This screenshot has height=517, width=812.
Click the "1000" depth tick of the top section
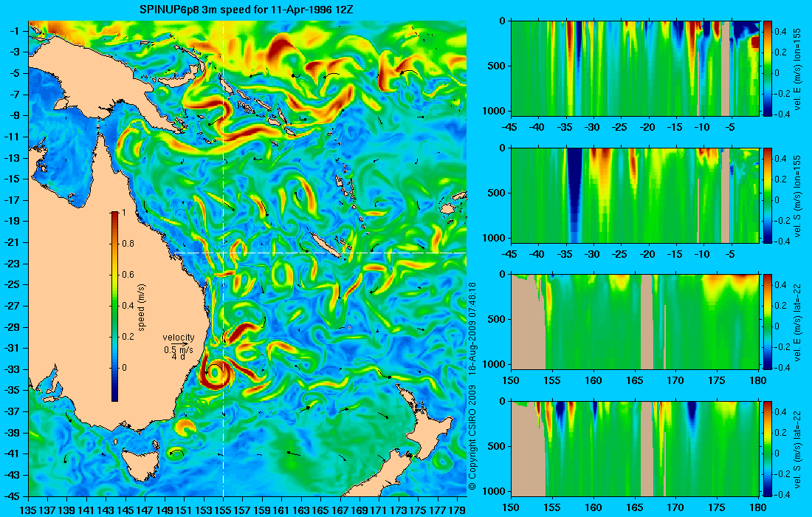coord(494,110)
